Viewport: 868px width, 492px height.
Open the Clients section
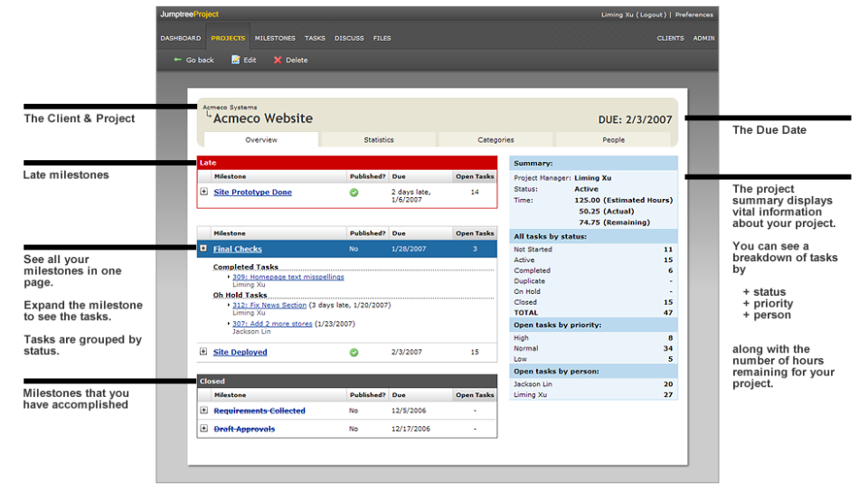tap(670, 38)
